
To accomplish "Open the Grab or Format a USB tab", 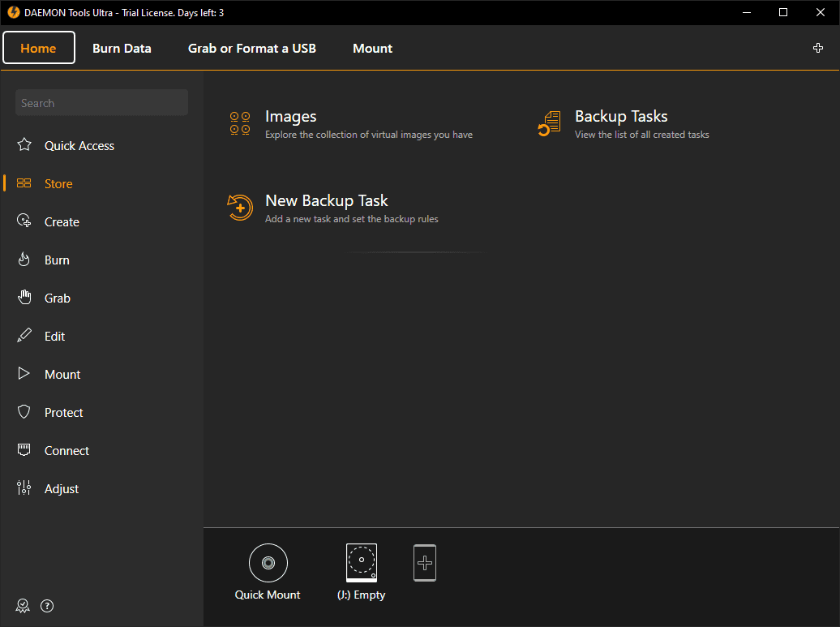I will (x=252, y=48).
